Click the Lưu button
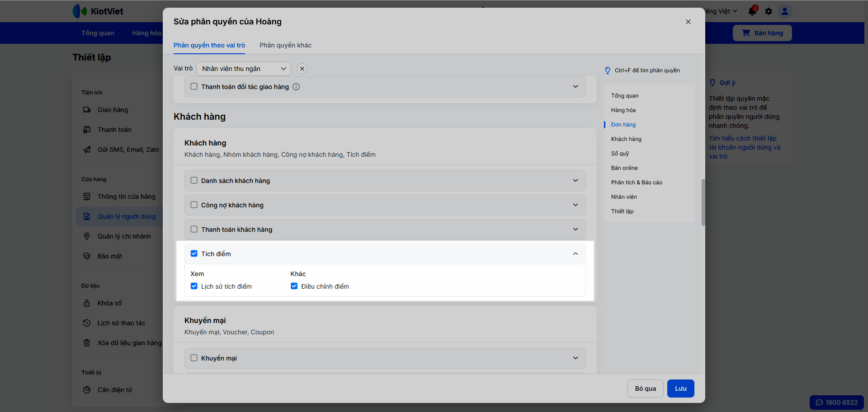868x412 pixels. coord(680,389)
